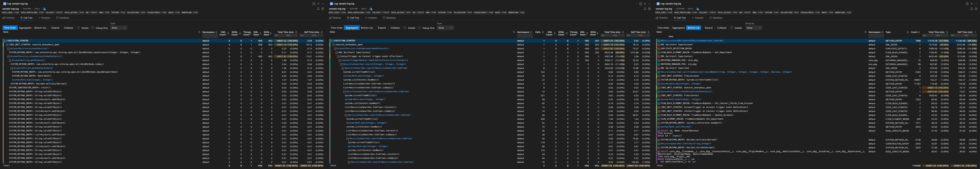Click the warnings badge icon in the left panel
The width and height of the screenshot is (980, 169).
click(44, 9)
